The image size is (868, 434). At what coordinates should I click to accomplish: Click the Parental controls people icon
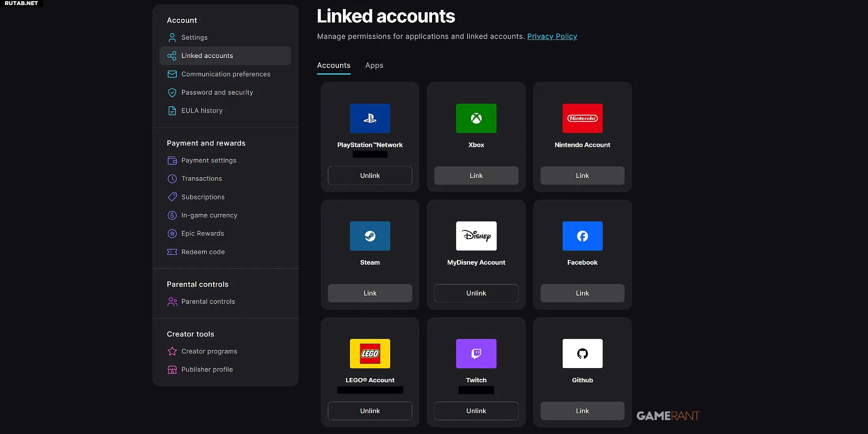(172, 301)
